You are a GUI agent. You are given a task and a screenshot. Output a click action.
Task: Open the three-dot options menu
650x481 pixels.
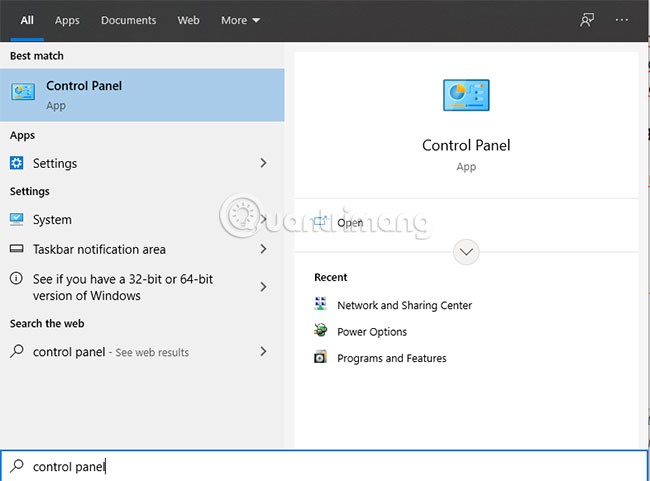(623, 20)
